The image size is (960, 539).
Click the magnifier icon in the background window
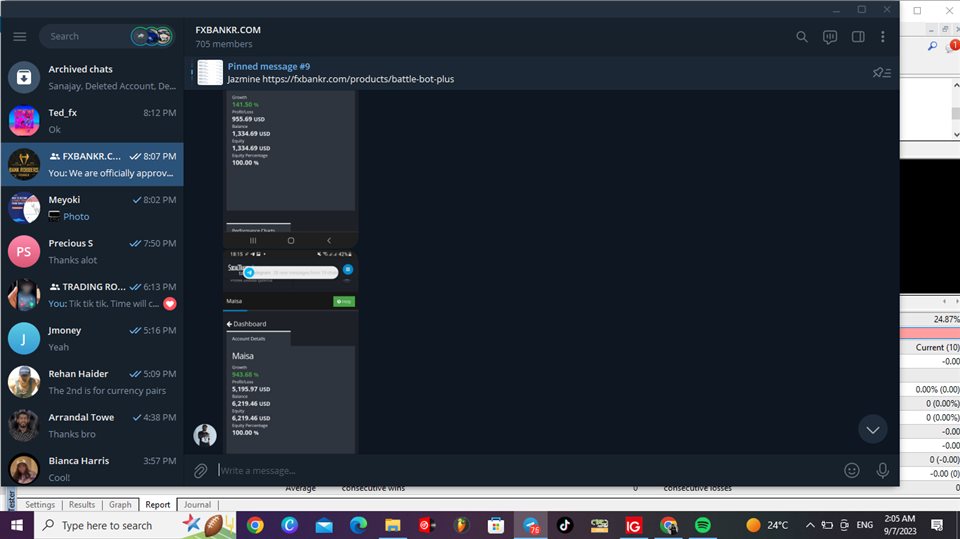pyautogui.click(x=932, y=46)
